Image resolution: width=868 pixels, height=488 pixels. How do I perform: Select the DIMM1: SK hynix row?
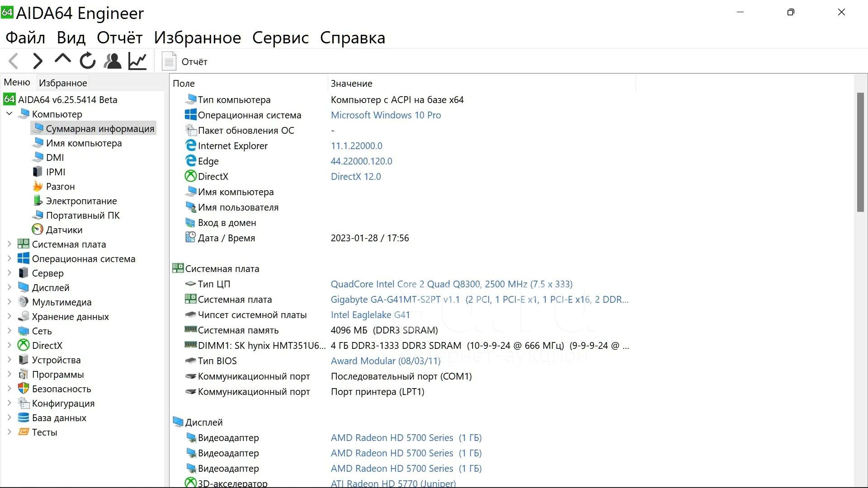406,345
